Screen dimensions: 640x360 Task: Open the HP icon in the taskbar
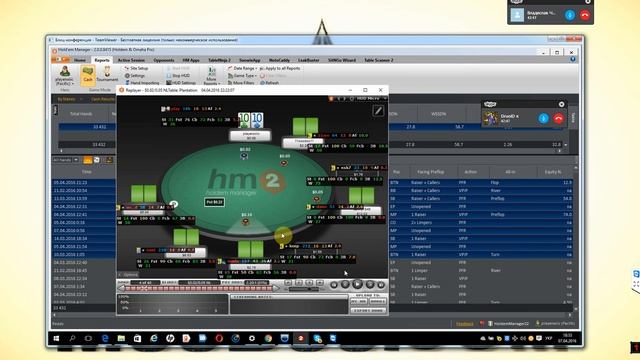pyautogui.click(x=170, y=338)
